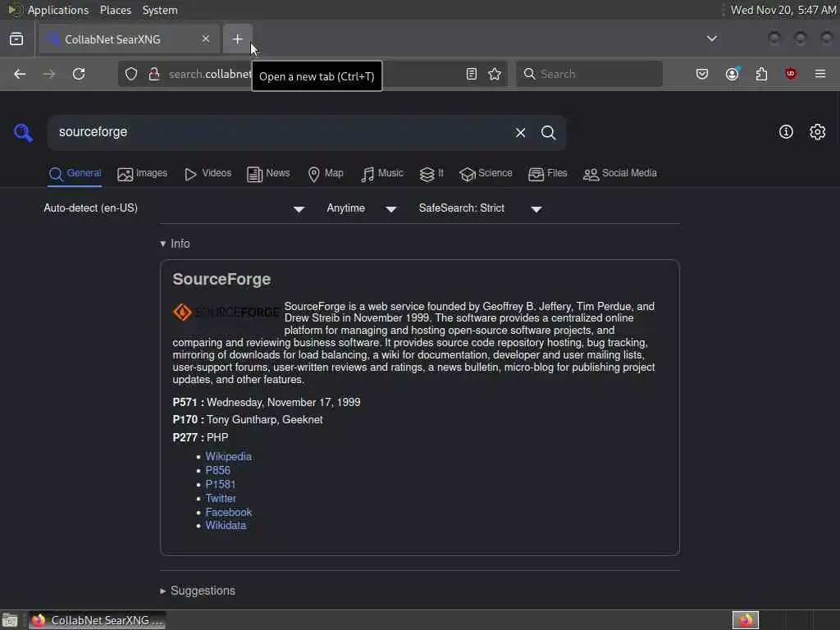List all tabs dropdown arrow
The height and width of the screenshot is (630, 840).
coord(712,39)
